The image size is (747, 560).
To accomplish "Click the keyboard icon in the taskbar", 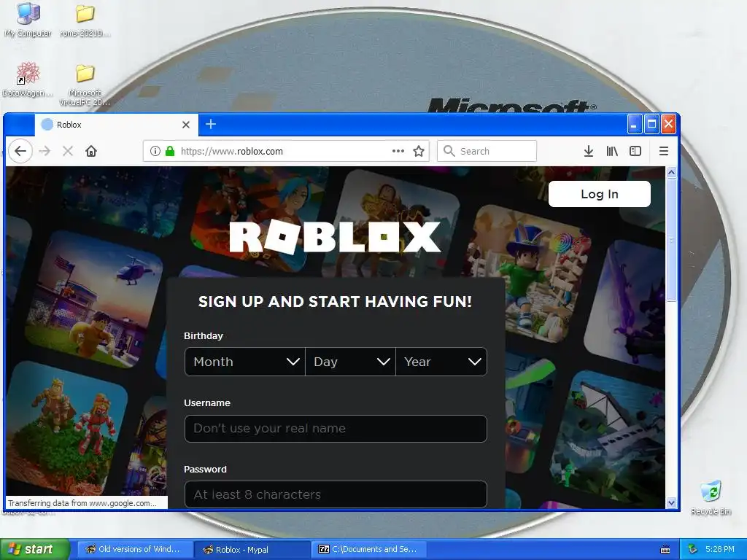I will (665, 550).
